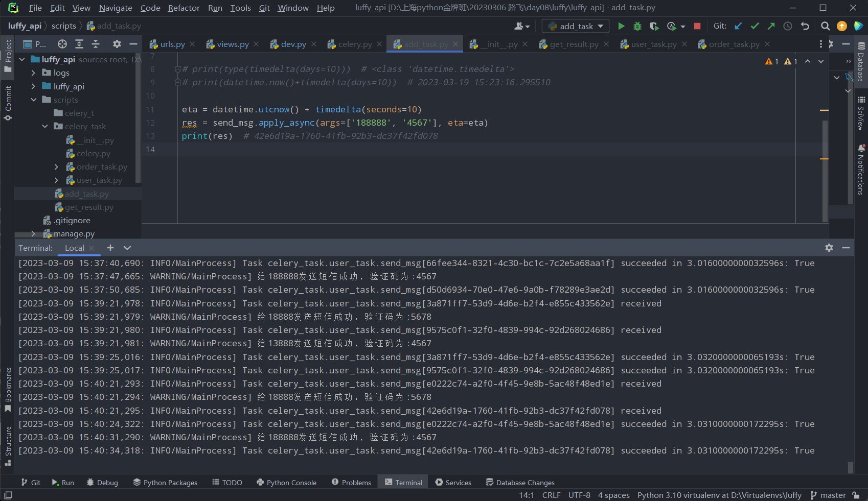
Task: Add a new terminal session tab
Action: [110, 248]
